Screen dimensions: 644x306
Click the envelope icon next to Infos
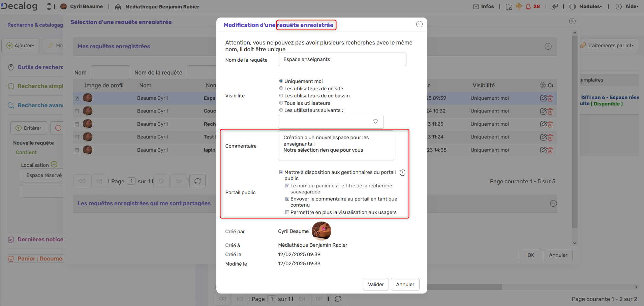tap(476, 6)
